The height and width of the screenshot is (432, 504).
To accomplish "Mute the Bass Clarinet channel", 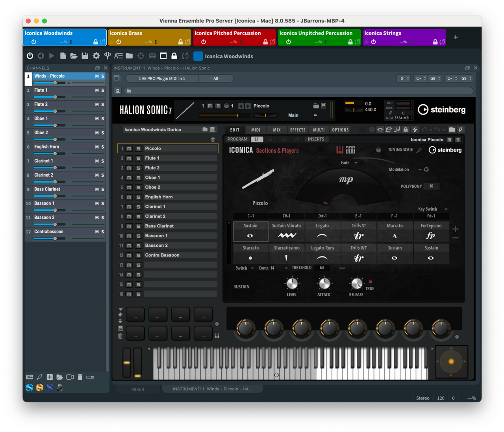I will [x=97, y=190].
